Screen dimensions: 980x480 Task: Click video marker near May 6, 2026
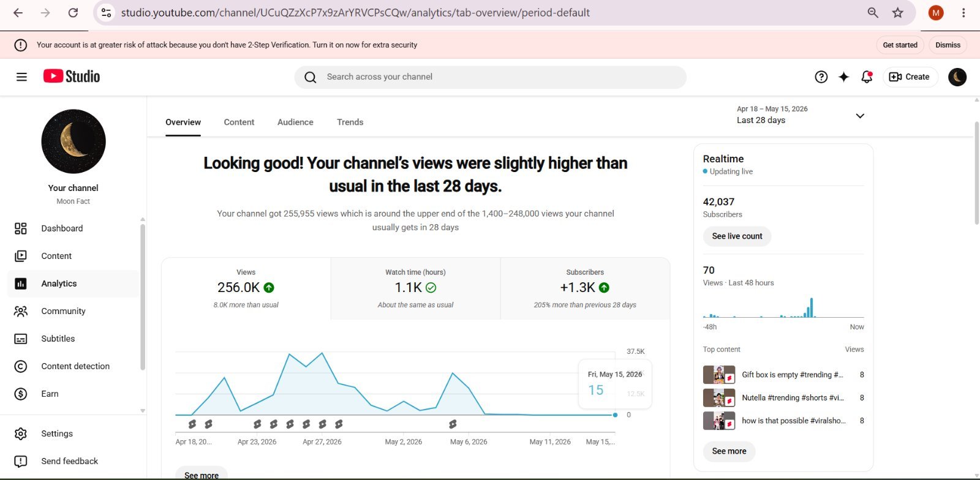point(453,424)
